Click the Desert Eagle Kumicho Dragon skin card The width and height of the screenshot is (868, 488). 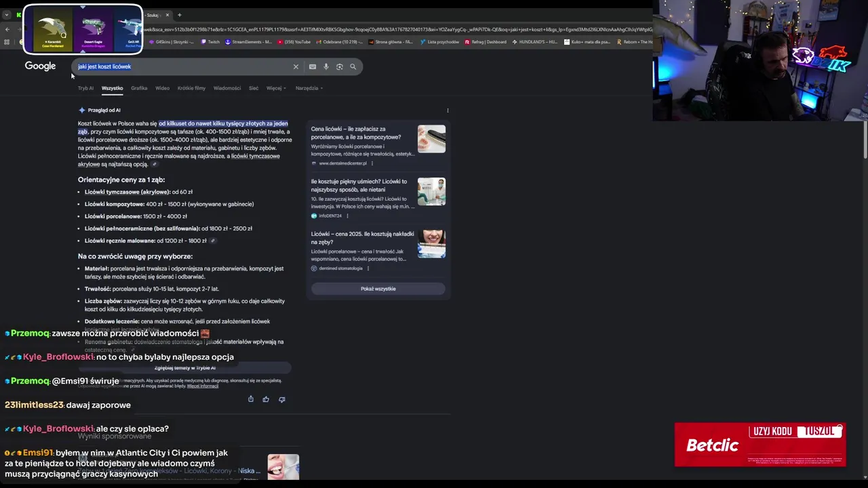pos(93,29)
